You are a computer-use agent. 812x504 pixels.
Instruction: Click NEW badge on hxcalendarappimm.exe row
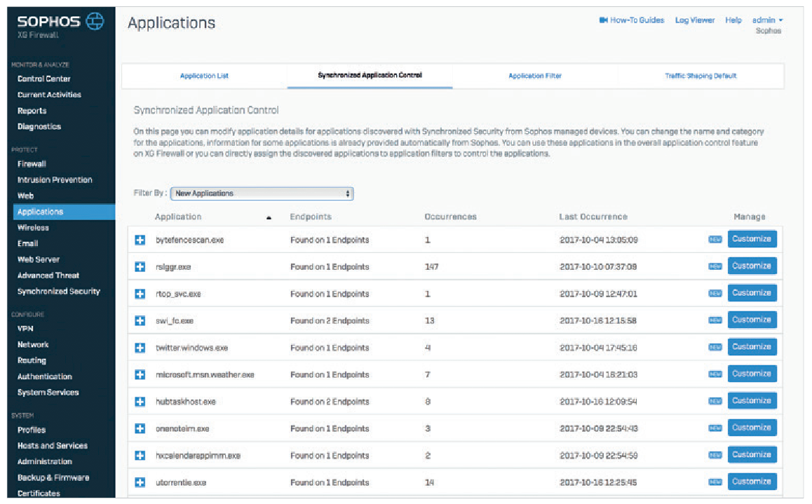[715, 455]
